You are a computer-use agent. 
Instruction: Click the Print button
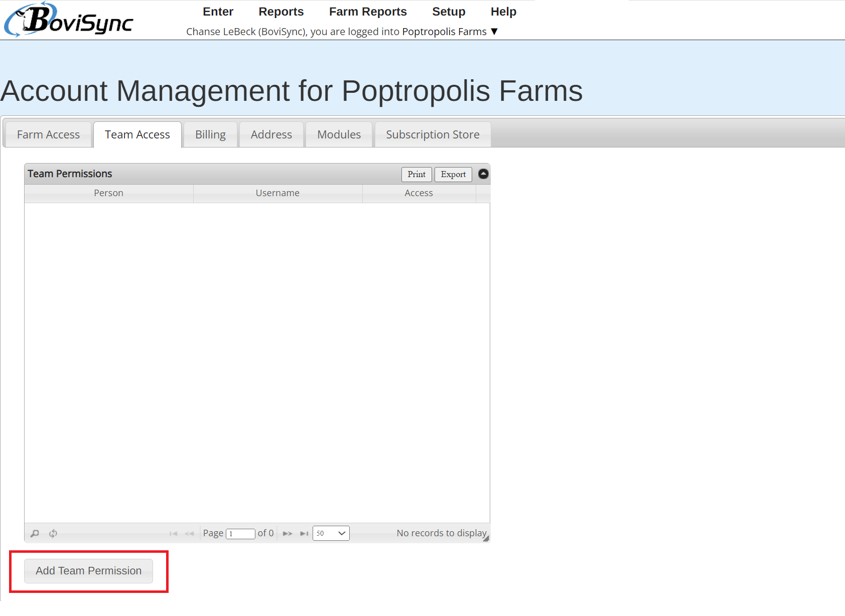click(x=416, y=174)
